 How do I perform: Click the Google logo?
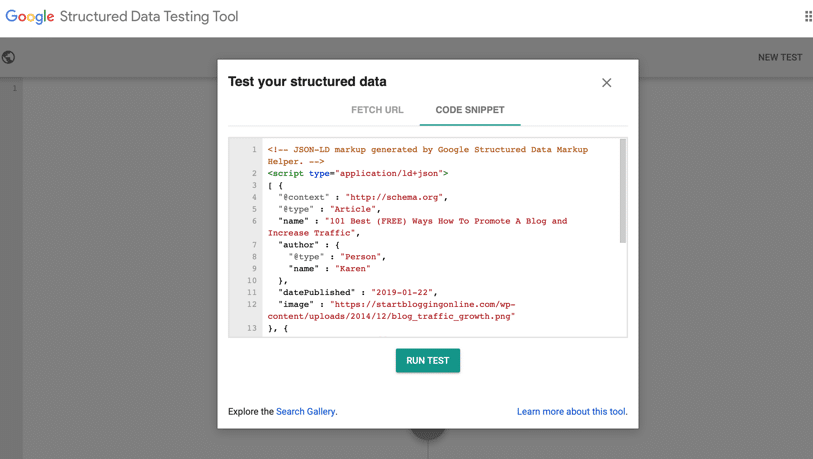(x=30, y=17)
